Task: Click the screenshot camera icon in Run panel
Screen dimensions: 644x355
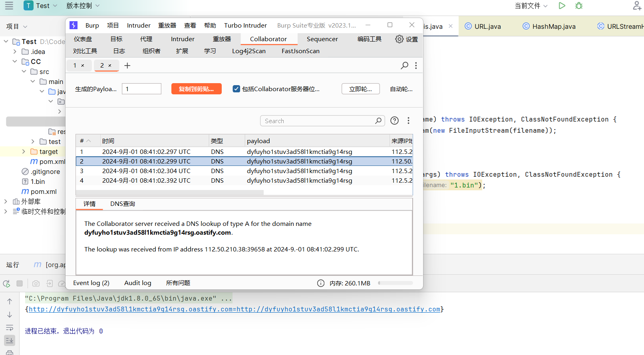Action: point(36,283)
